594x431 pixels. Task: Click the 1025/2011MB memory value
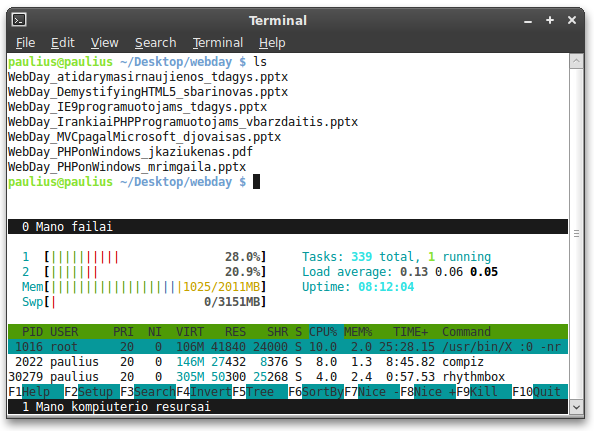[222, 287]
